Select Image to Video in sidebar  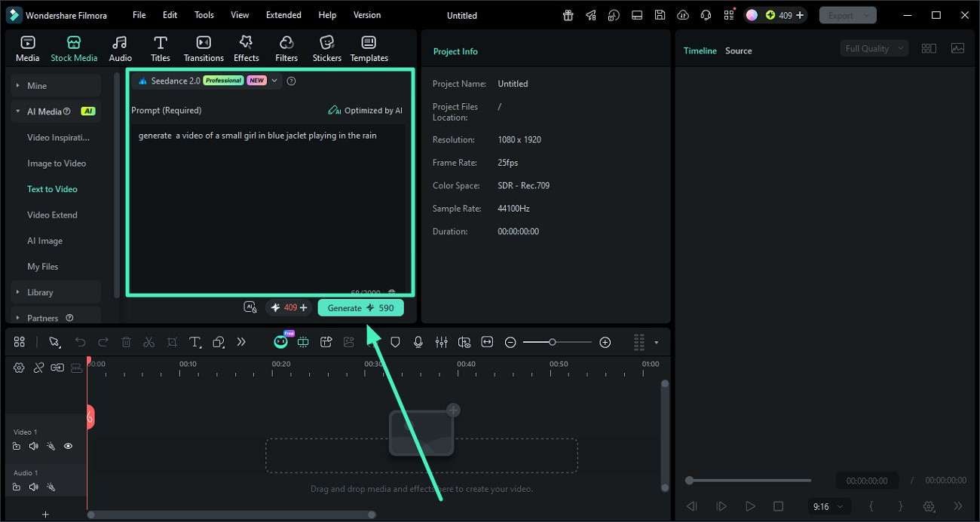click(x=57, y=163)
